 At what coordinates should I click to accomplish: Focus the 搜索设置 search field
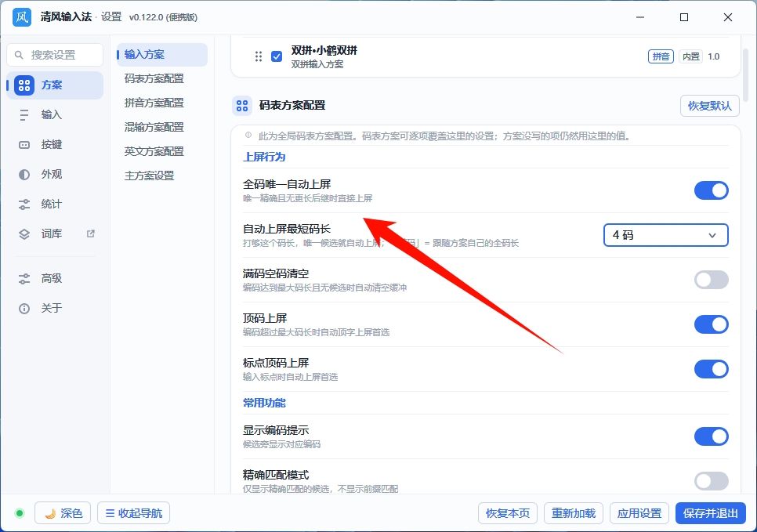[55, 55]
